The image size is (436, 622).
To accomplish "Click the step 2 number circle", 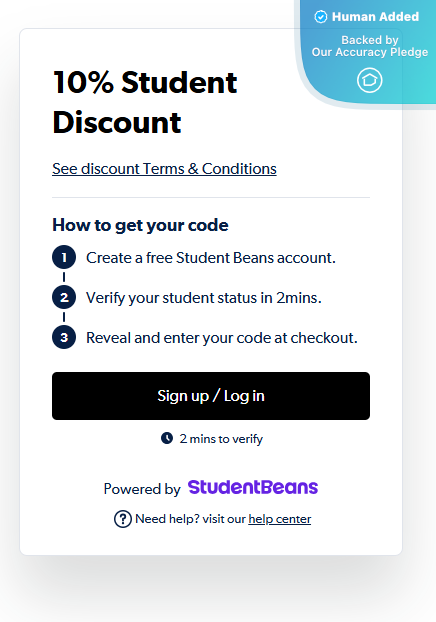I will click(64, 298).
